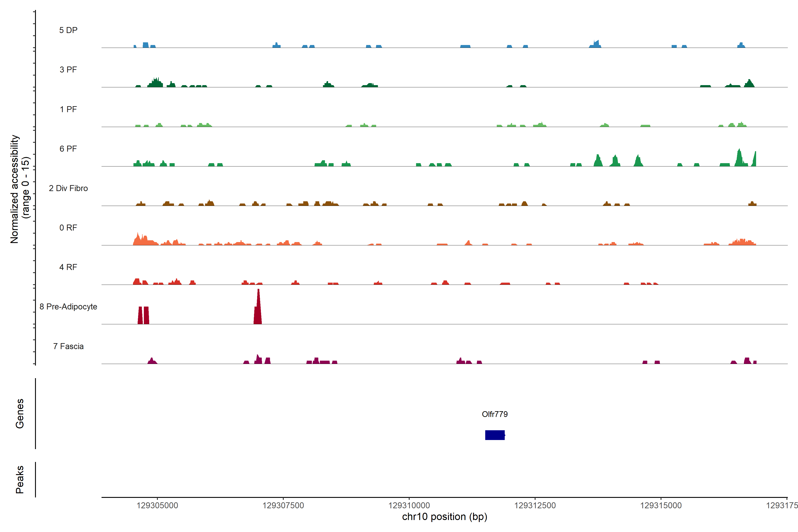Click the 129315000 axis tick label
Screen dimensions: 798x532
(661, 505)
